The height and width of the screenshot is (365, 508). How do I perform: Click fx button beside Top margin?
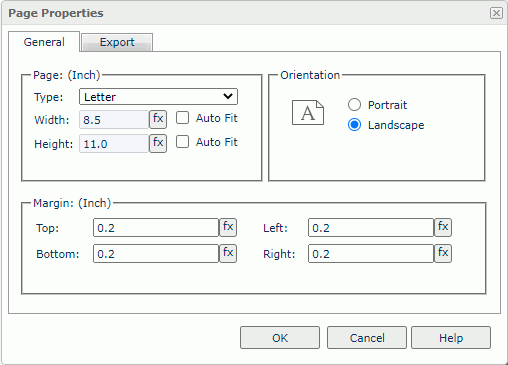point(228,227)
